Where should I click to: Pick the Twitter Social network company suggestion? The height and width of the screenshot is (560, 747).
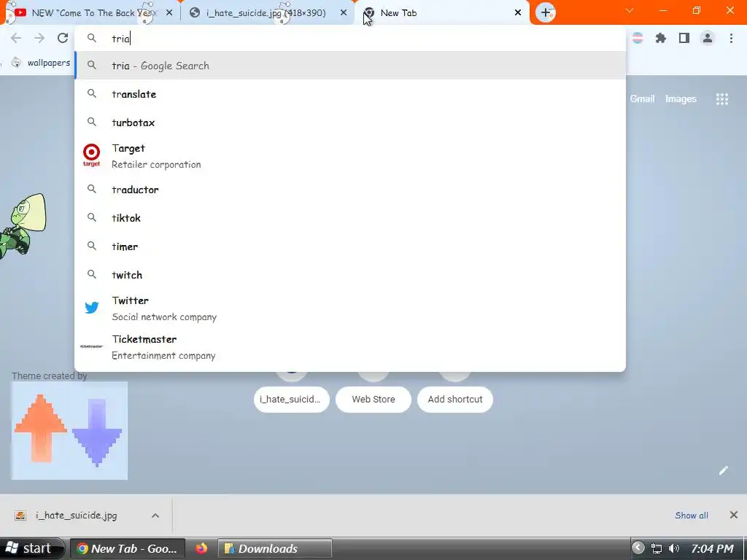coord(350,308)
